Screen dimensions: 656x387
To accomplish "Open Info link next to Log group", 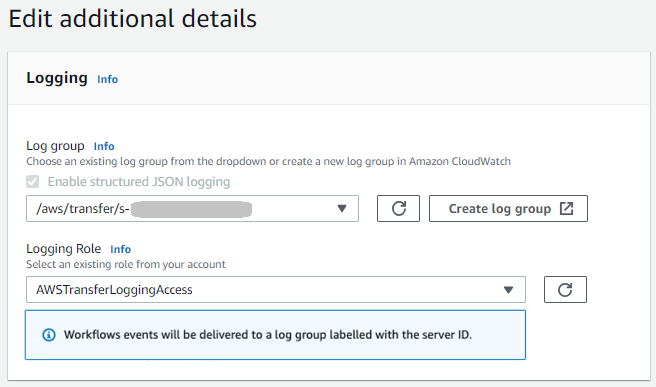I will pyautogui.click(x=104, y=146).
